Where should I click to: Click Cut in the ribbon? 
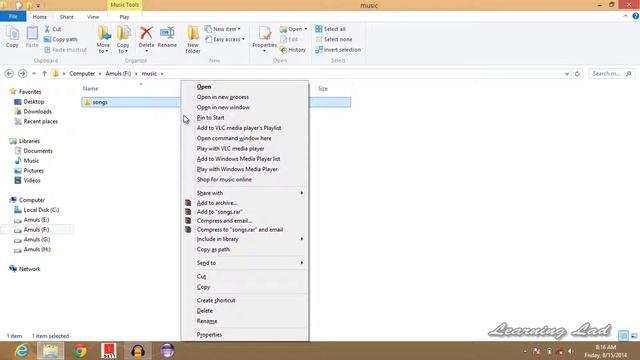click(53, 29)
